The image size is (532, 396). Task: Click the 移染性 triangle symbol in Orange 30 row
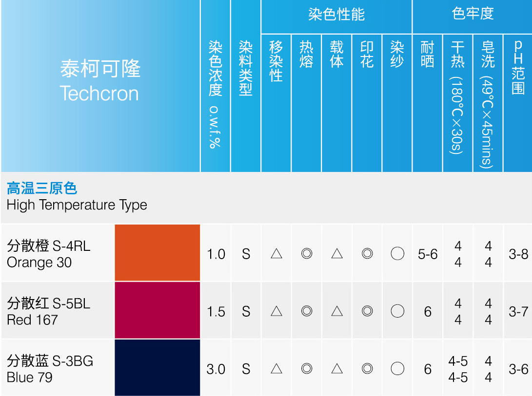(276, 254)
